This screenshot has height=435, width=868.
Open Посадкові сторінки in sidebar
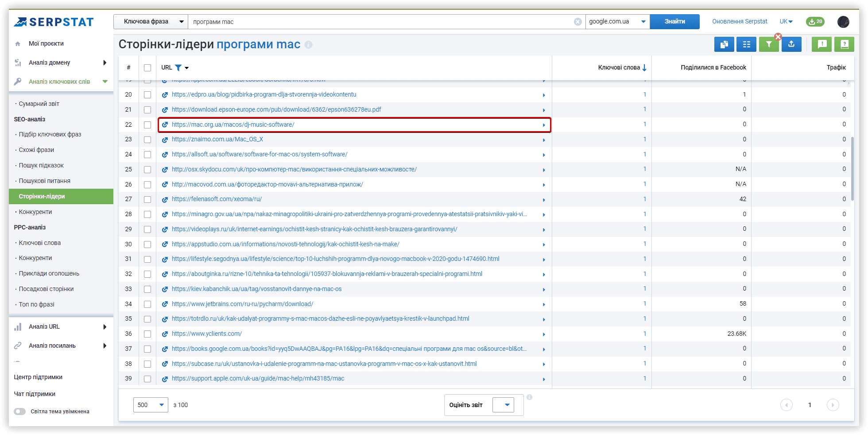[x=46, y=289]
